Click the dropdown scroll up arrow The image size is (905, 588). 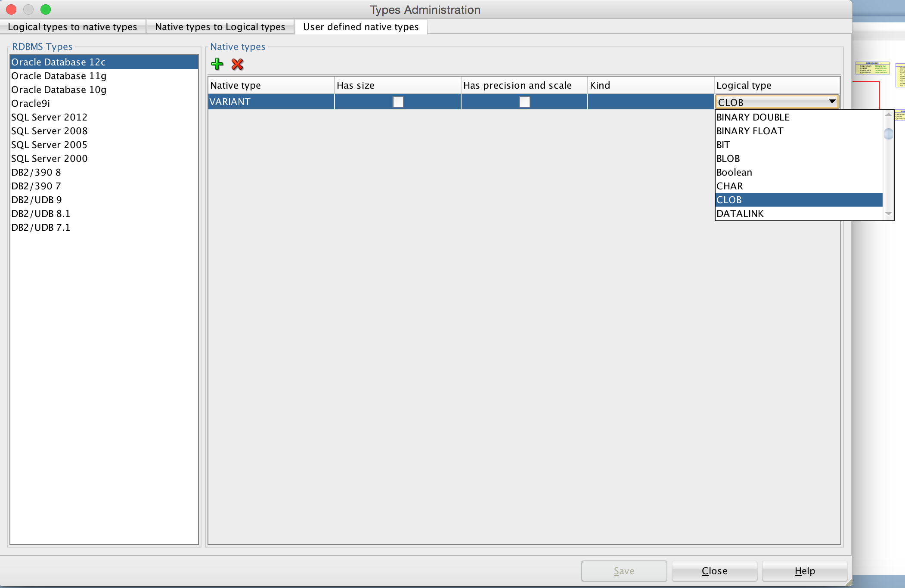pyautogui.click(x=888, y=115)
